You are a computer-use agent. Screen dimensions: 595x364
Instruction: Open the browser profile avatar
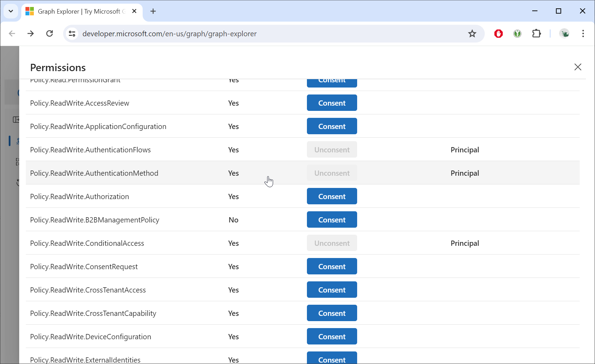point(564,34)
